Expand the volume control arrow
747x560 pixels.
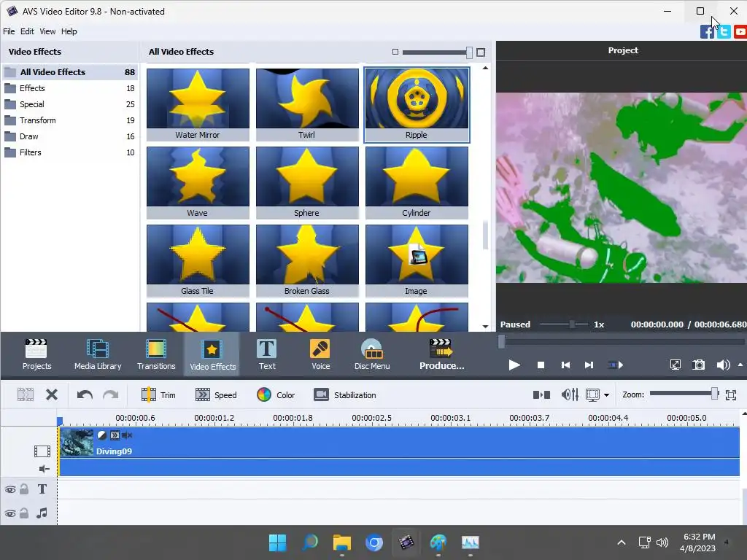click(x=740, y=365)
